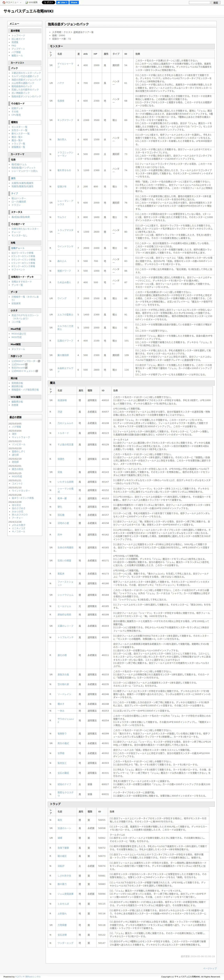The image size is (224, 980).
Task: Open 公式MODドキュメント link
Action: (x=23, y=371)
